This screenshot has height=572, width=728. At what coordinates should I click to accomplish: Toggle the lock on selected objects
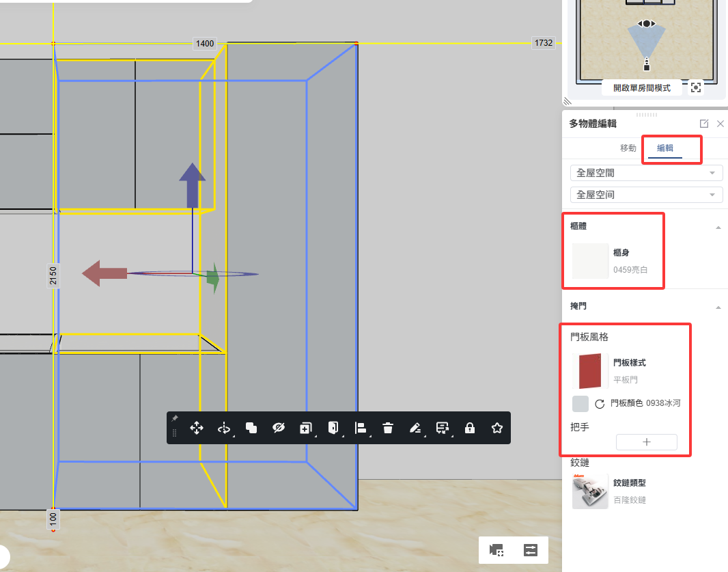pyautogui.click(x=470, y=428)
